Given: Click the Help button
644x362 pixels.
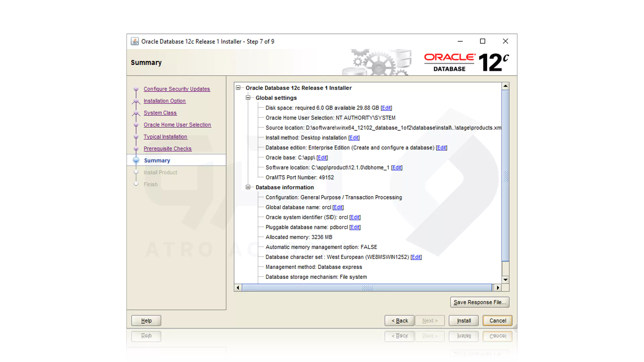Looking at the screenshot, I should (146, 320).
